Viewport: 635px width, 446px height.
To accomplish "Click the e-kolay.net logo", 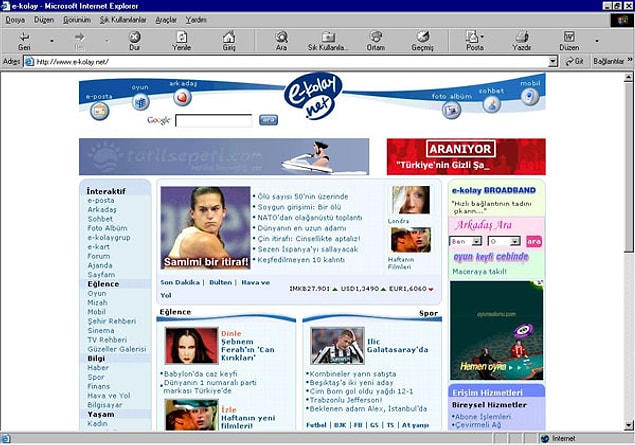I will (x=314, y=96).
